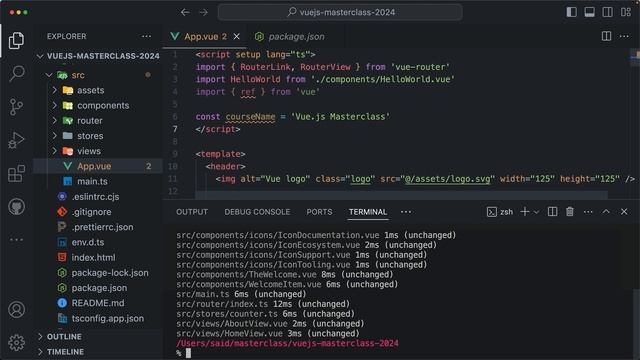Open the launch profile dropdown arrow

[x=536, y=212]
